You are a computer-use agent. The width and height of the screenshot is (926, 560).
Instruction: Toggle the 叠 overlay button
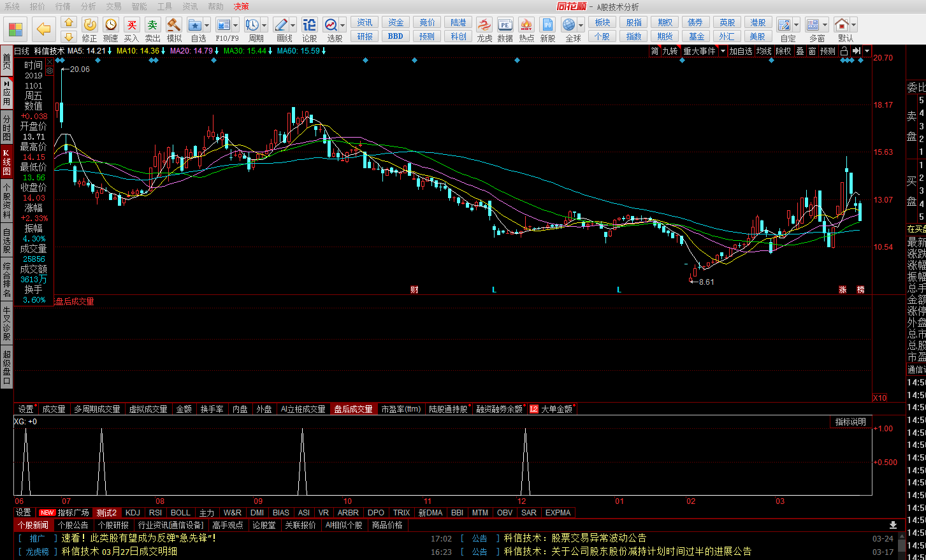pyautogui.click(x=800, y=51)
